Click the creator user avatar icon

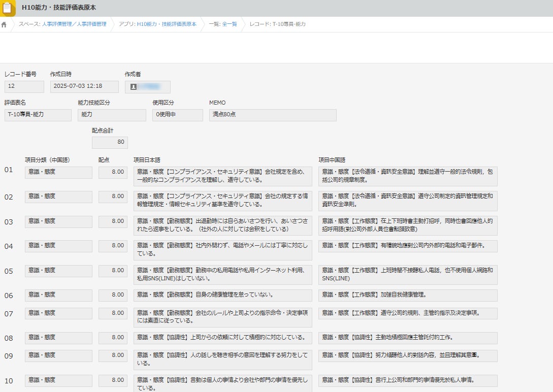click(134, 87)
